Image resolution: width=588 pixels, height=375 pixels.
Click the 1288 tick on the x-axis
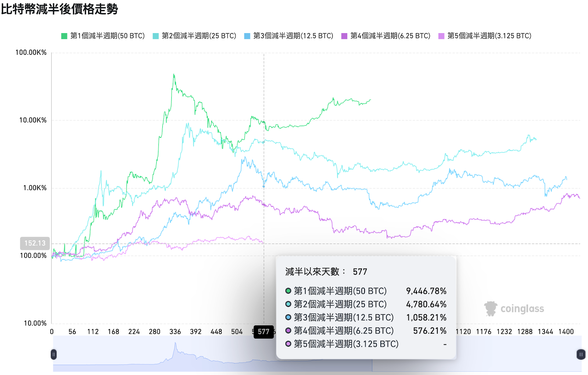(x=525, y=332)
